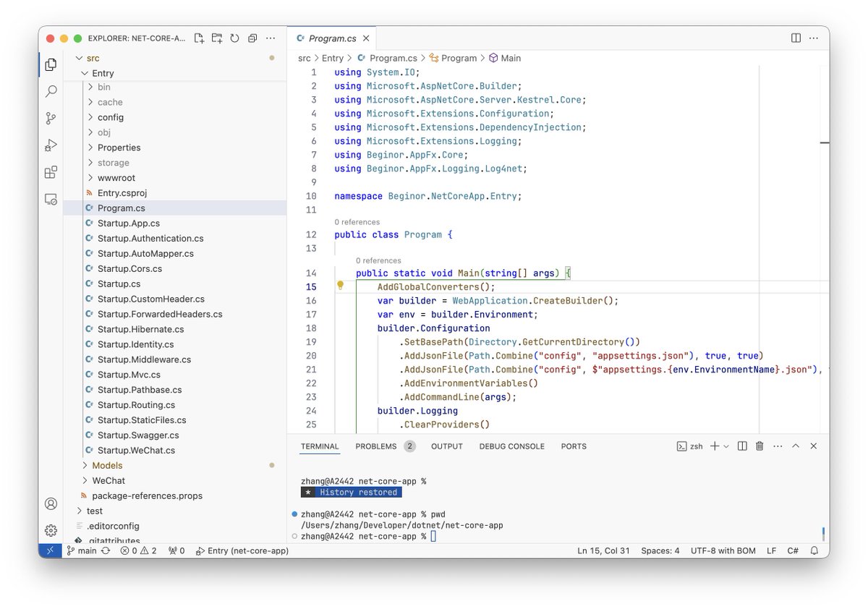Open the Remote Explorer view
The width and height of the screenshot is (868, 609).
point(51,199)
